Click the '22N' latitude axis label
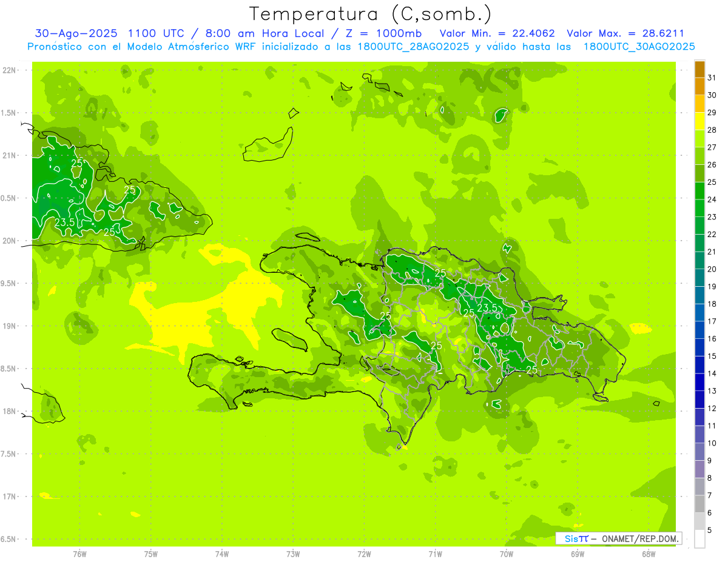This screenshot has height=562, width=728. (x=10, y=70)
